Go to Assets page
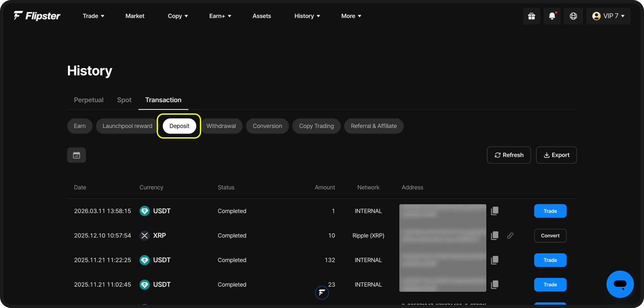The height and width of the screenshot is (308, 644). pyautogui.click(x=262, y=16)
